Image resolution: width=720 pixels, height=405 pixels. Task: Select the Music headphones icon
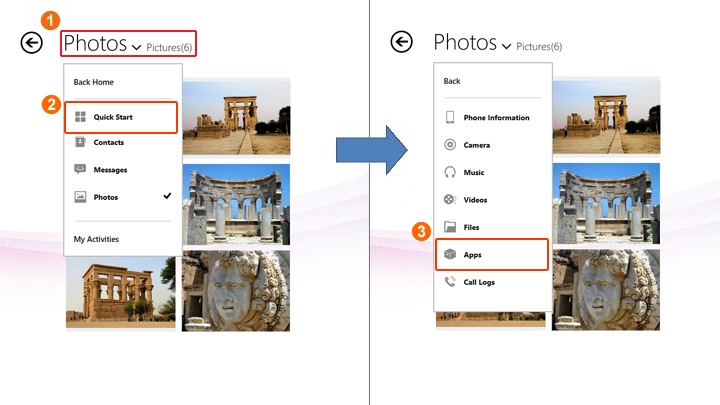click(x=450, y=172)
